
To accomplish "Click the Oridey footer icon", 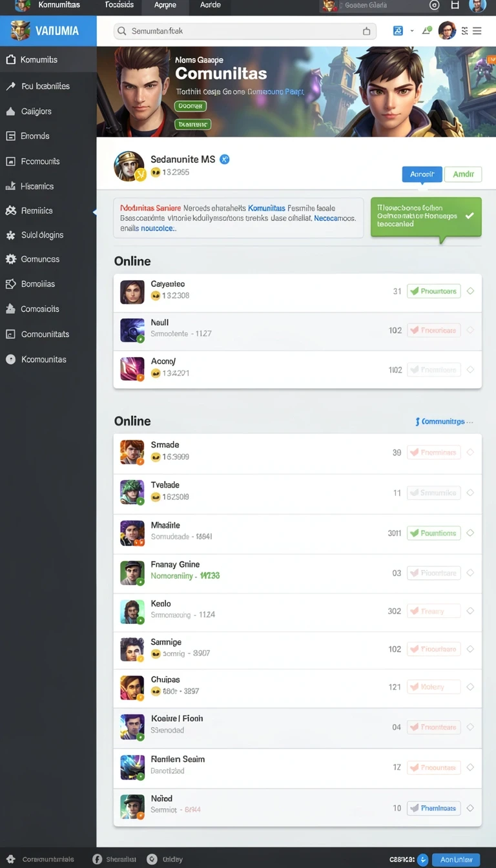I will coord(152,860).
